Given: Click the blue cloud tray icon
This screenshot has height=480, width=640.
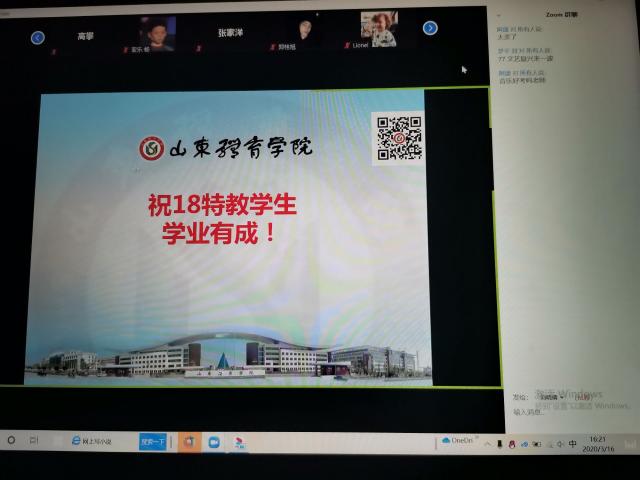Looking at the screenshot, I should click(x=524, y=444).
